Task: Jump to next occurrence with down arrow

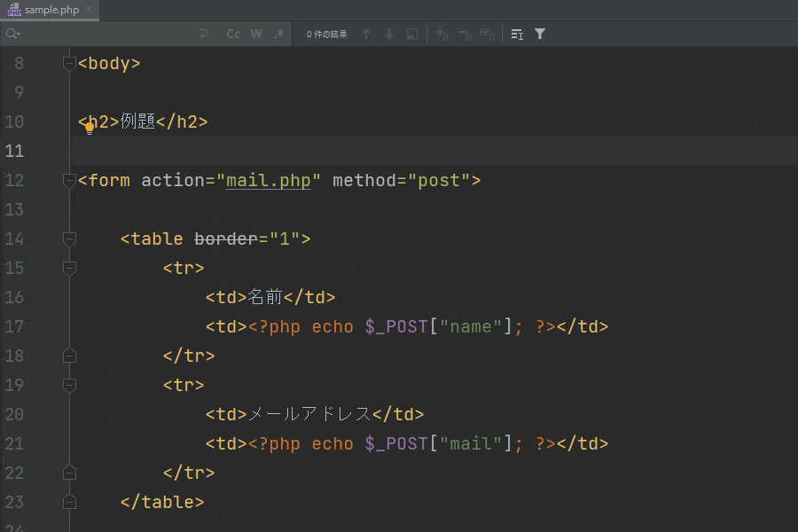Action: pos(389,35)
